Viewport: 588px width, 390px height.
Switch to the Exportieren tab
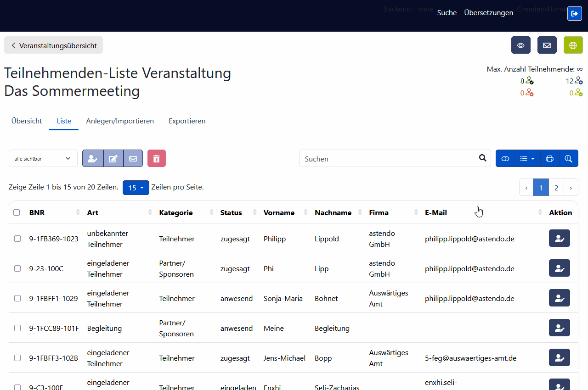point(187,121)
